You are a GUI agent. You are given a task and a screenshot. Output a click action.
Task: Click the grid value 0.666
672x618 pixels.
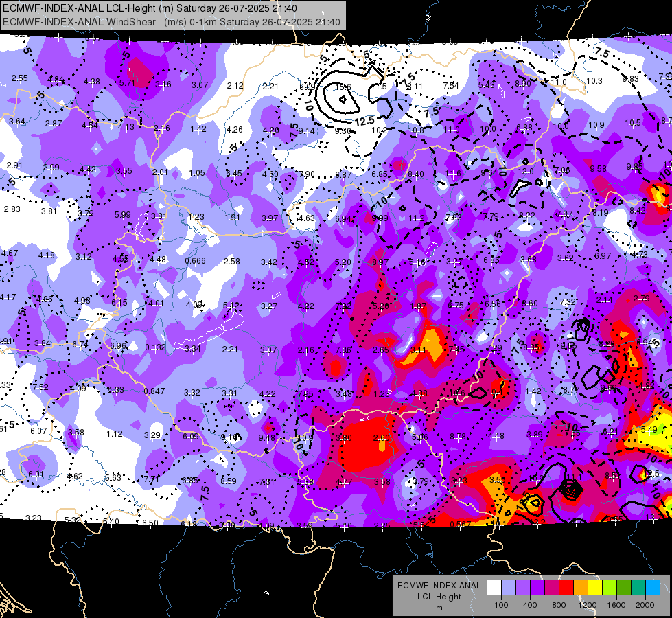pyautogui.click(x=196, y=261)
